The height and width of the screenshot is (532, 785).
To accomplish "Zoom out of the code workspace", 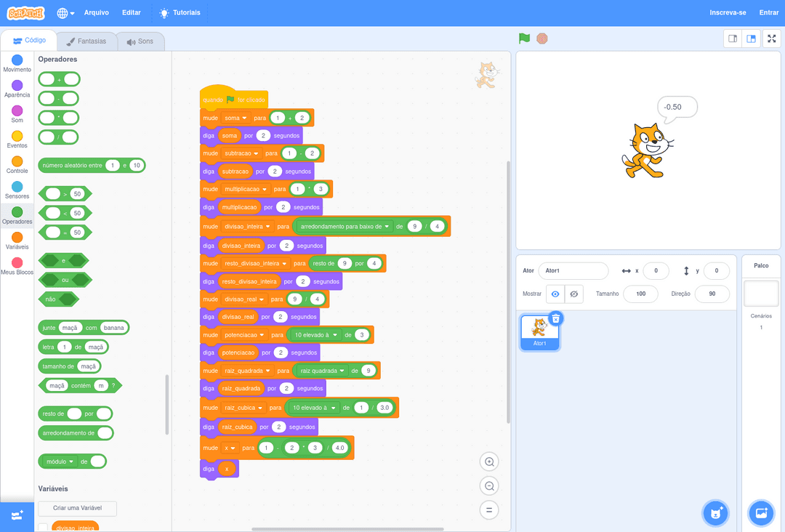I will tap(489, 486).
